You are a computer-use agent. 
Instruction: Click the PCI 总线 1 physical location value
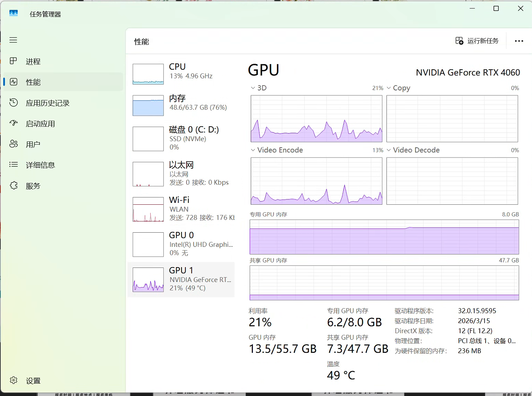tap(487, 341)
